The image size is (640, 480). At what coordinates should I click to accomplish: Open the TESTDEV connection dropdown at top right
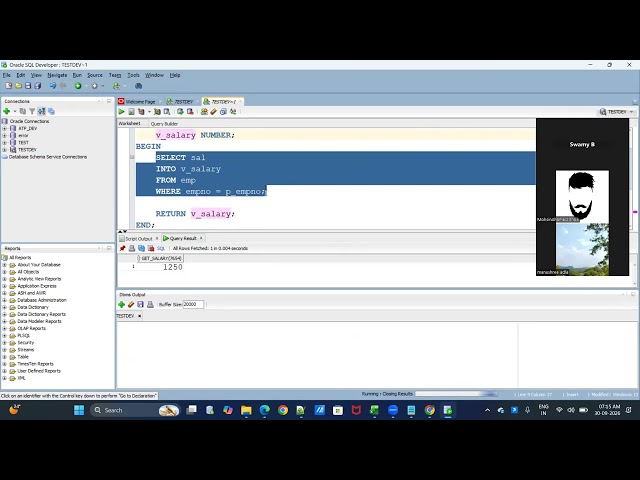coord(617,111)
